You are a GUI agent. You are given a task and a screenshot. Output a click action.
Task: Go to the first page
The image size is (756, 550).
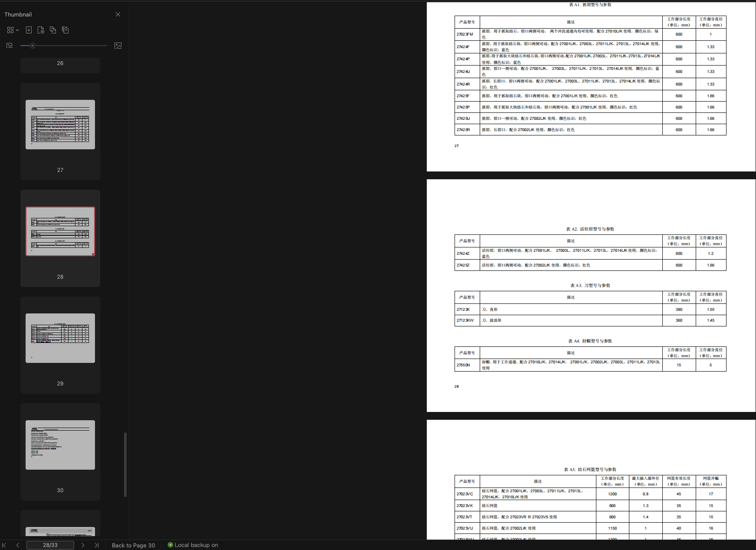(x=4, y=545)
